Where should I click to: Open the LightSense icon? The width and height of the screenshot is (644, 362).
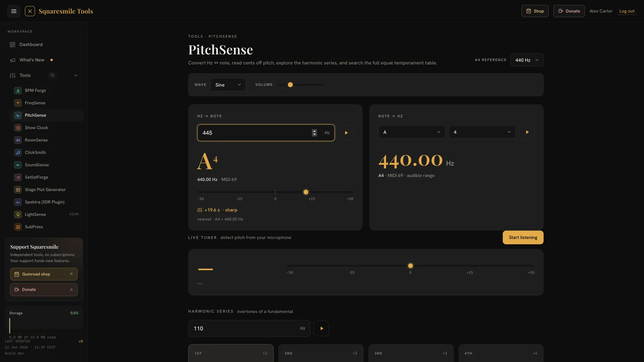coord(18,214)
